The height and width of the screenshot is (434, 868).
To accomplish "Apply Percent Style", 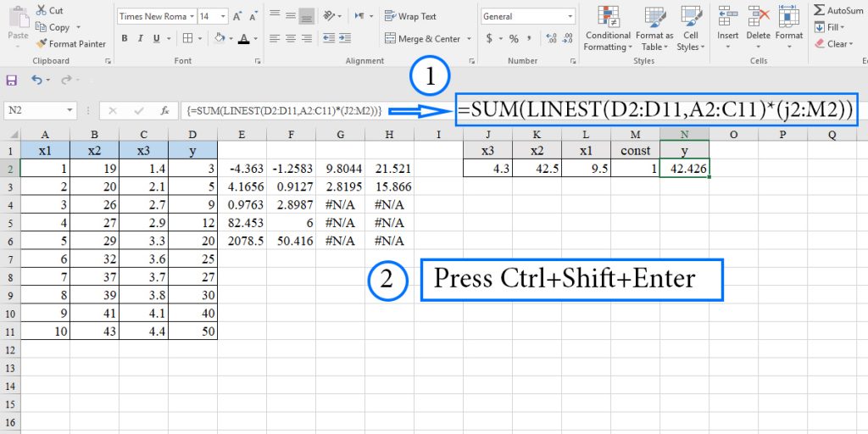I will click(x=515, y=39).
